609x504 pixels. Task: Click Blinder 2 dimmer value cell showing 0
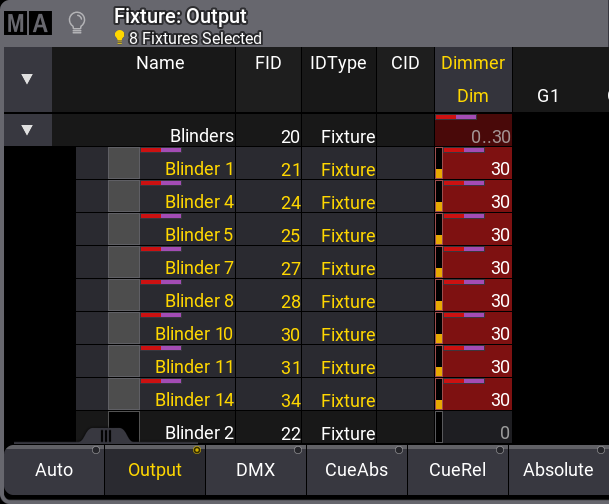pos(478,433)
